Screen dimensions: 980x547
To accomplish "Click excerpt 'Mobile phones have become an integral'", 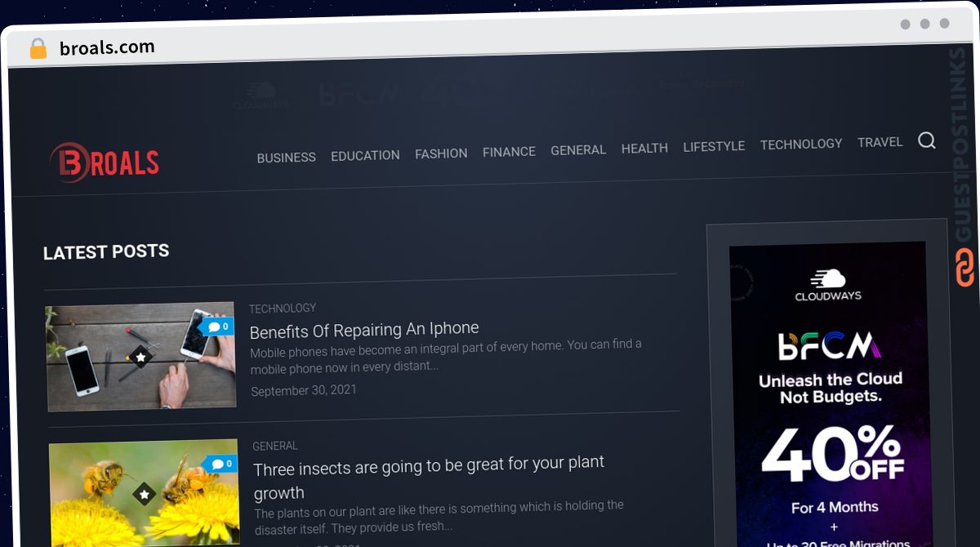I will (x=446, y=356).
